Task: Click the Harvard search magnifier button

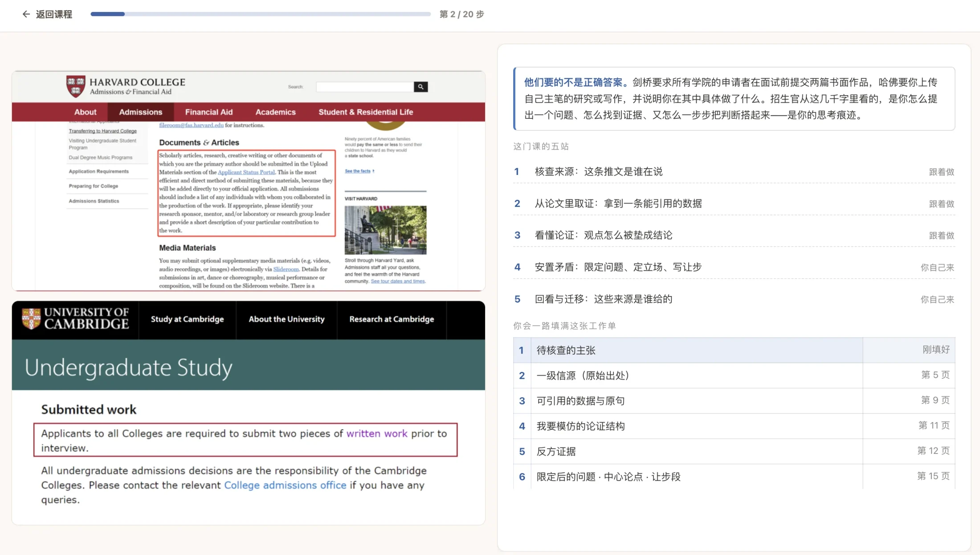Action: point(421,87)
